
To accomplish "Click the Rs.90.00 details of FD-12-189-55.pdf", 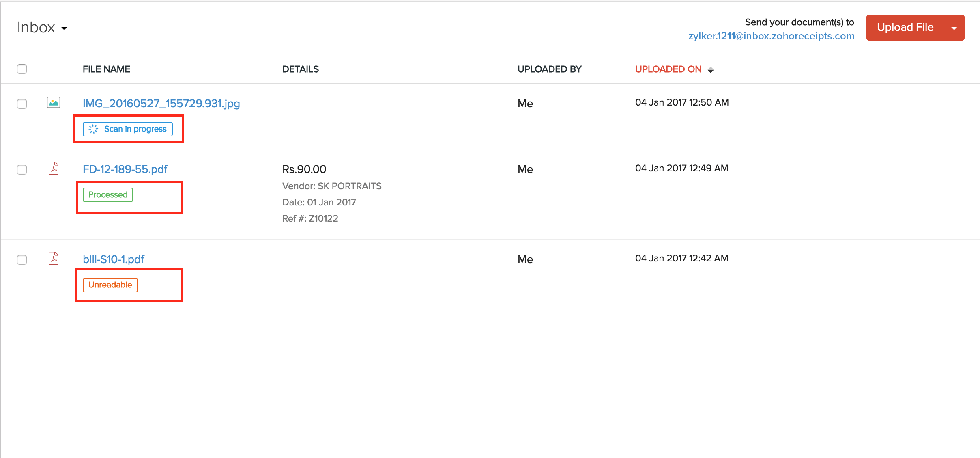I will pos(304,169).
